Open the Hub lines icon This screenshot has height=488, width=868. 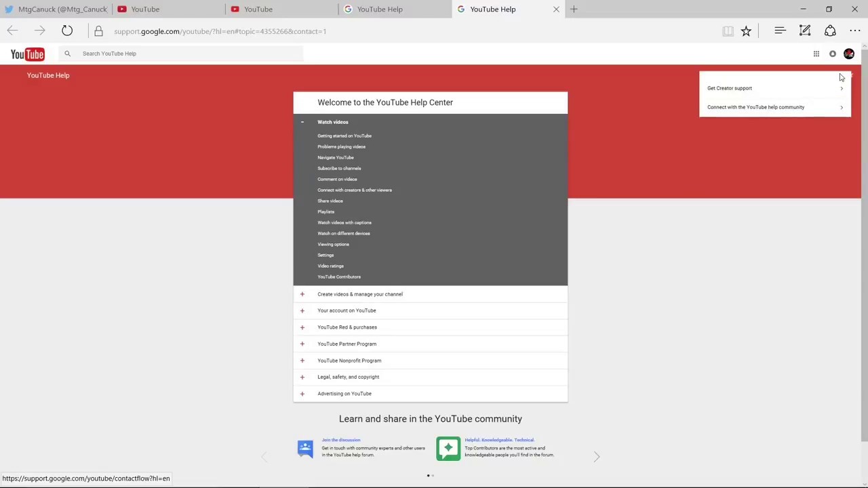coord(780,31)
